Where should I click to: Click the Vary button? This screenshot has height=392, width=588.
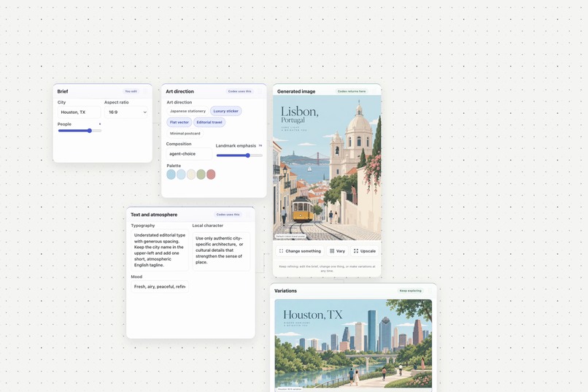pyautogui.click(x=338, y=251)
